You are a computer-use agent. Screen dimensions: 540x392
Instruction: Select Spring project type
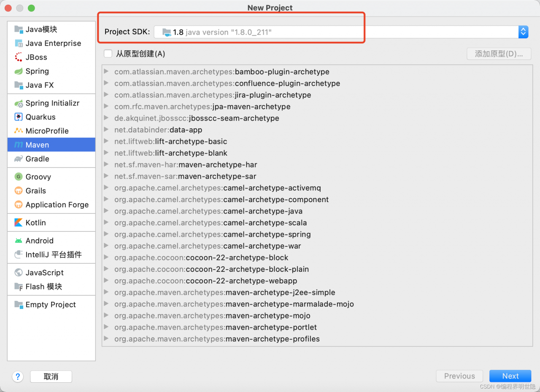(51, 71)
